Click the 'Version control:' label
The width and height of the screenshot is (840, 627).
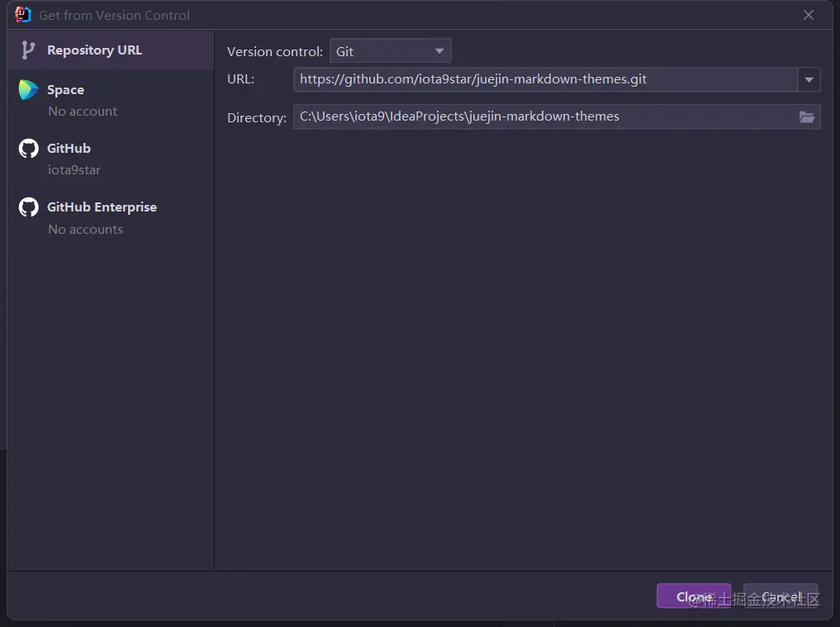(x=275, y=51)
